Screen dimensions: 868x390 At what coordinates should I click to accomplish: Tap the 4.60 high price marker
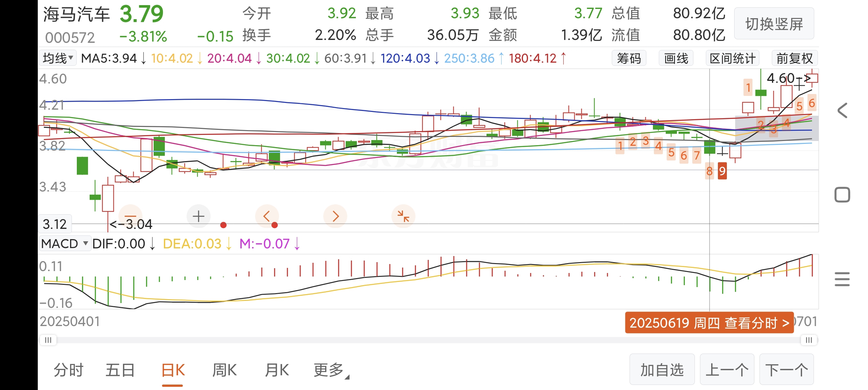(x=789, y=78)
